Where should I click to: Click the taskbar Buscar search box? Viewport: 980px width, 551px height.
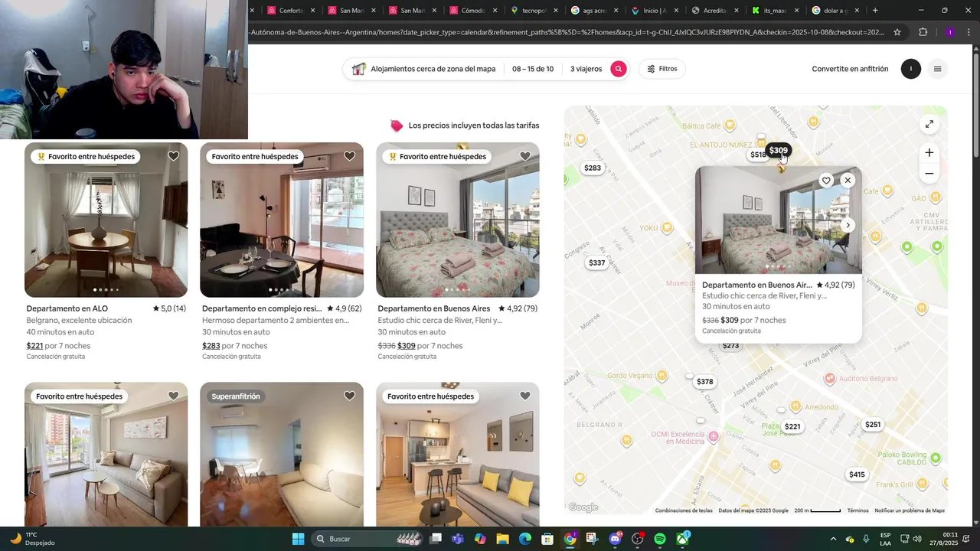tap(368, 539)
